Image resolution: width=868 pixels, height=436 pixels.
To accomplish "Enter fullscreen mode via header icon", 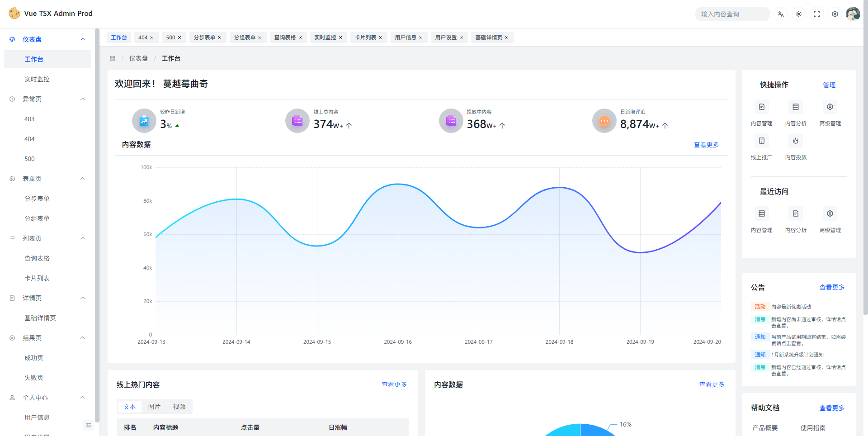I will click(817, 14).
